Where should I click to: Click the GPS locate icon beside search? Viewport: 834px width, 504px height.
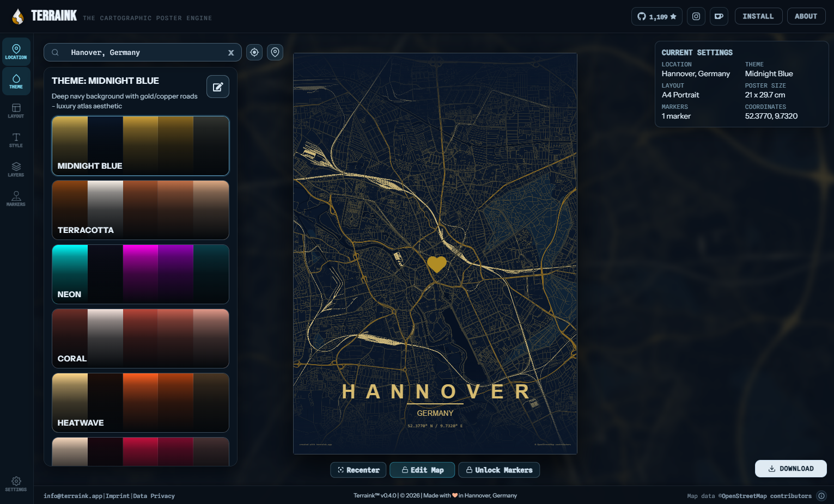pos(254,52)
